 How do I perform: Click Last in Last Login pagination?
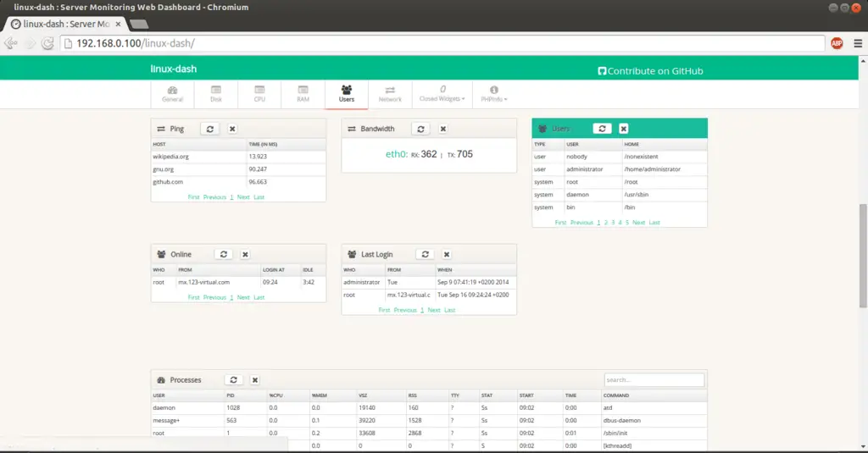[x=449, y=310]
